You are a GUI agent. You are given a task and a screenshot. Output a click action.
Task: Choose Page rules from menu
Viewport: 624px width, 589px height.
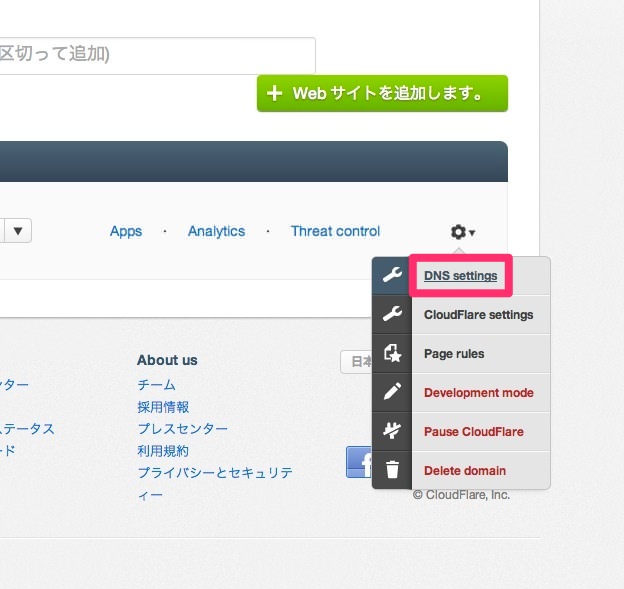click(x=454, y=354)
